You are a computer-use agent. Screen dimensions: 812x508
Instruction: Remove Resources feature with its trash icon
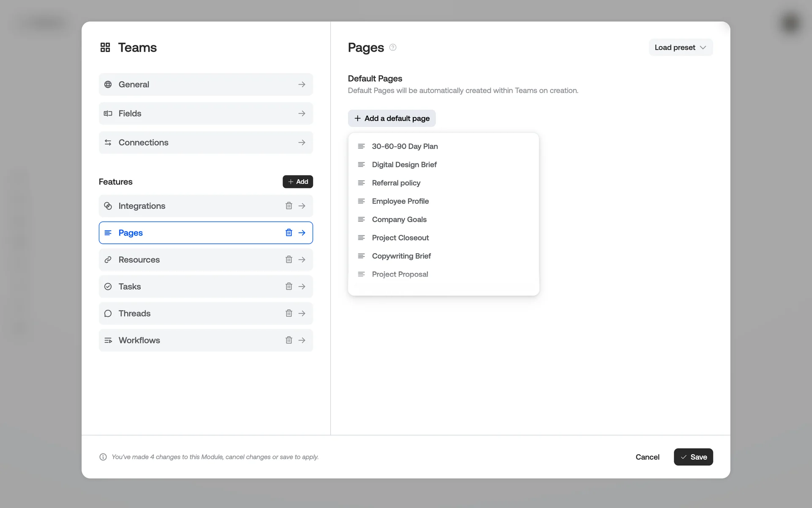[289, 260]
